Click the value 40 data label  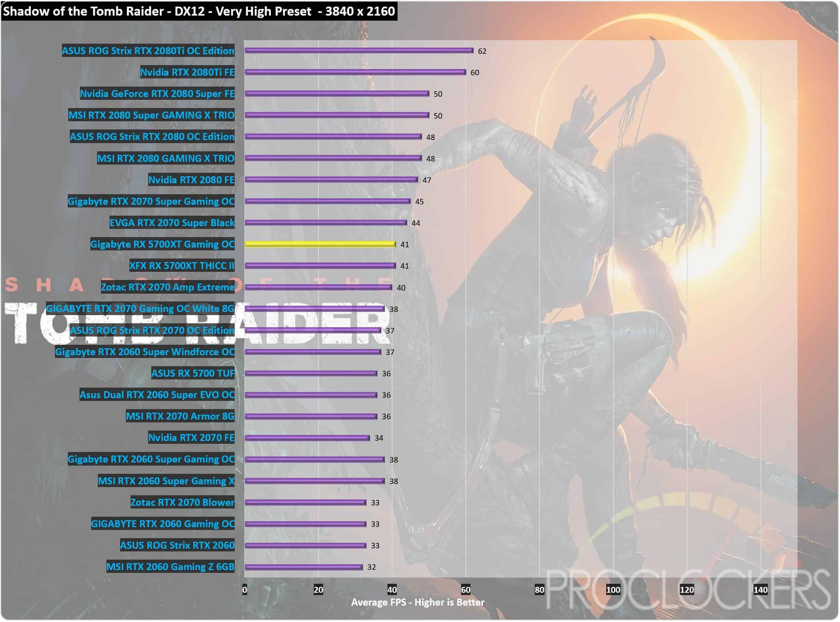(401, 288)
